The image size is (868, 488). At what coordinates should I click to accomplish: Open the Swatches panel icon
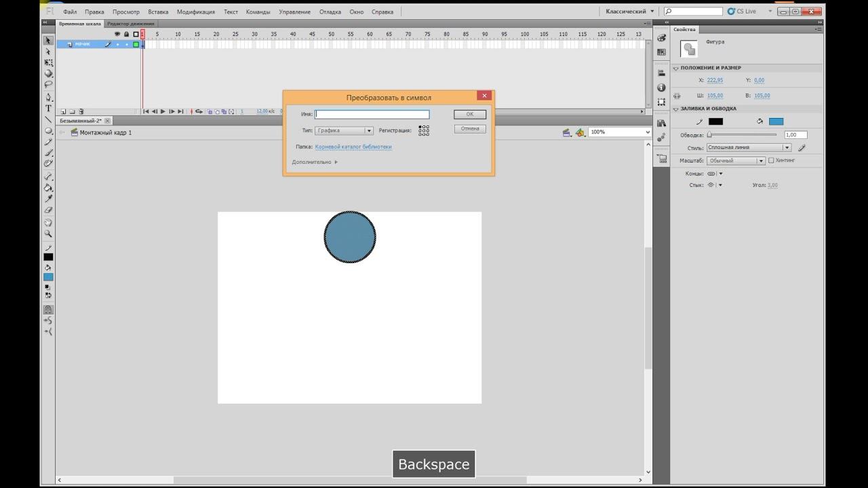click(661, 52)
